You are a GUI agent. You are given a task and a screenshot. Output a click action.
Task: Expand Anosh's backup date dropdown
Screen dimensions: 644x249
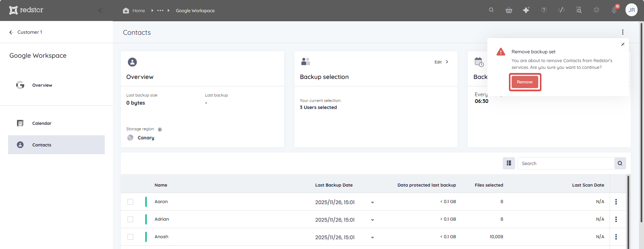tap(373, 238)
